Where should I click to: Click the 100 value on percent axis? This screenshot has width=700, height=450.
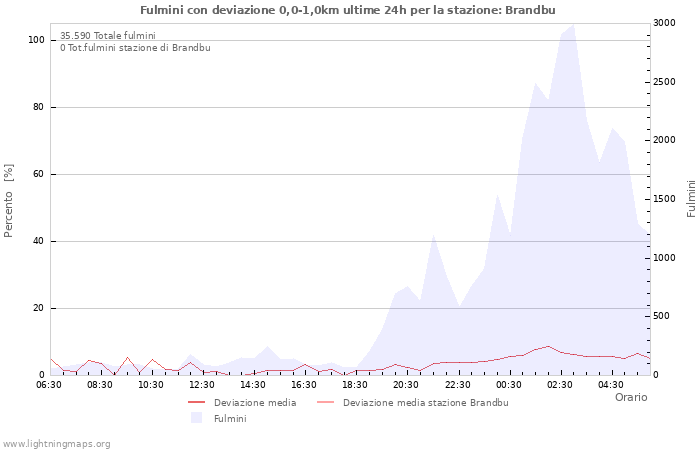[36, 40]
